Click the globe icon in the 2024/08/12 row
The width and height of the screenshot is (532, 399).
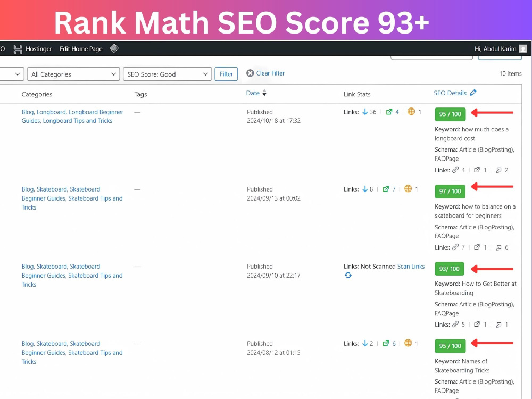click(x=408, y=343)
